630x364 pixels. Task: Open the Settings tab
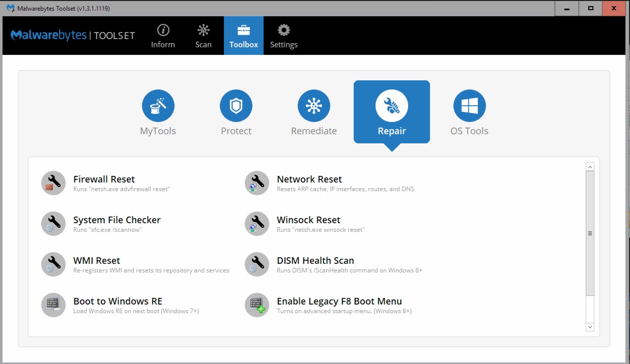(283, 36)
